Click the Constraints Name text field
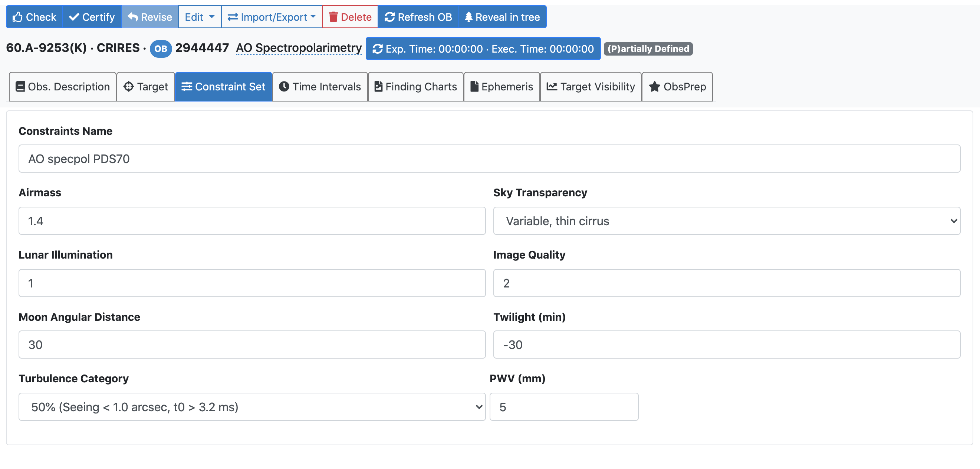The image size is (980, 469). 489,159
